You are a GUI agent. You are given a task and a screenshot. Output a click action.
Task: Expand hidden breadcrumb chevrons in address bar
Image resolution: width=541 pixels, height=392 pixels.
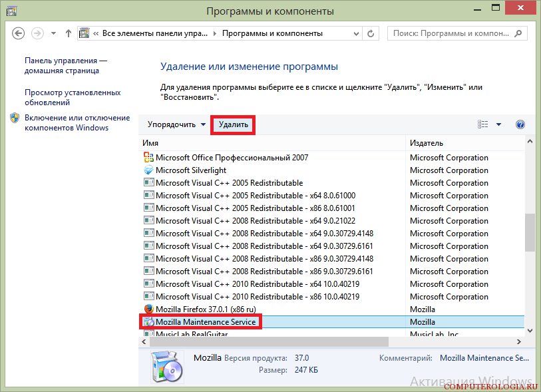click(96, 33)
